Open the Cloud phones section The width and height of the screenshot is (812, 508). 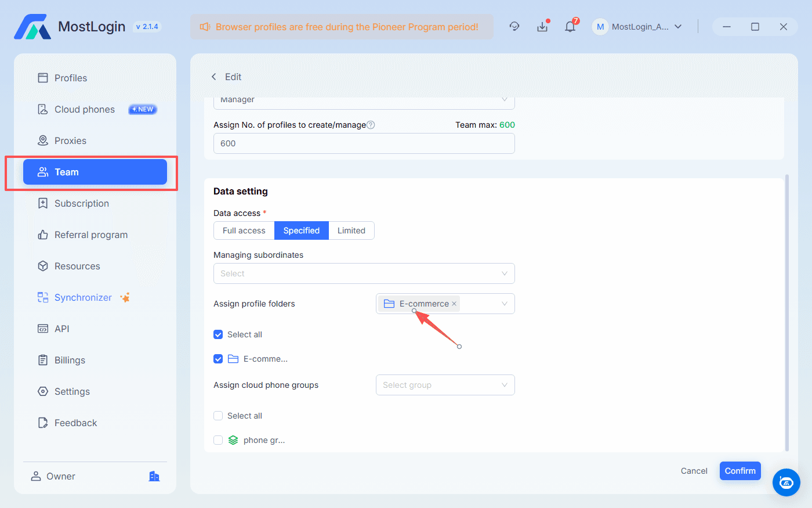[84, 109]
